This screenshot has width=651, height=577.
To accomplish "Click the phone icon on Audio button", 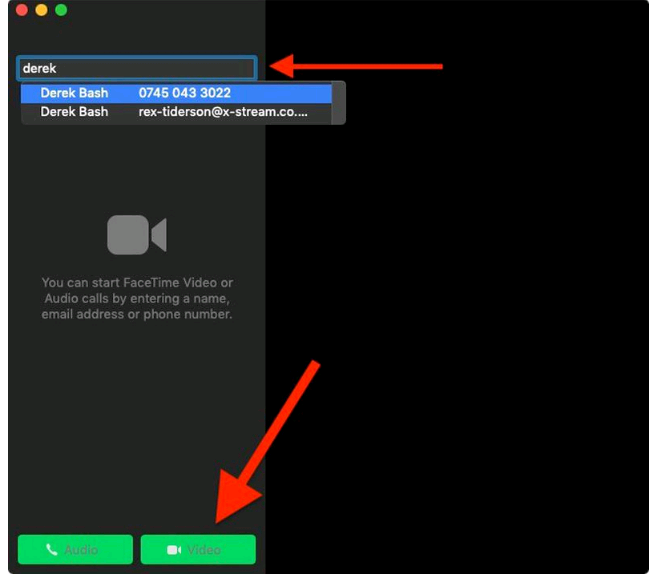I will (51, 550).
